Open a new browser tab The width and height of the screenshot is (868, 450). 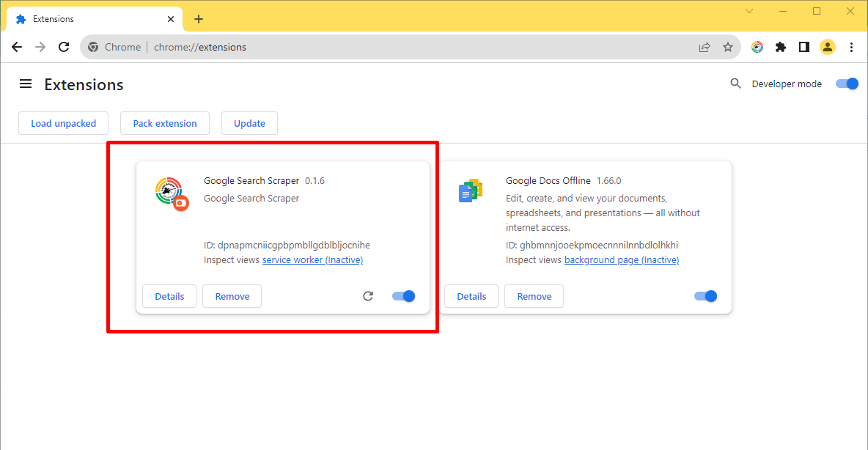pos(198,19)
